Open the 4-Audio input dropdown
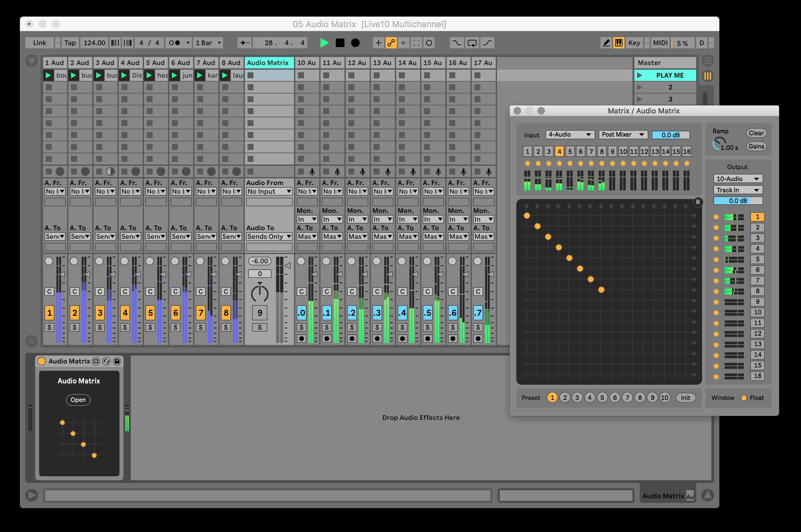Image resolution: width=801 pixels, height=532 pixels. coord(570,134)
